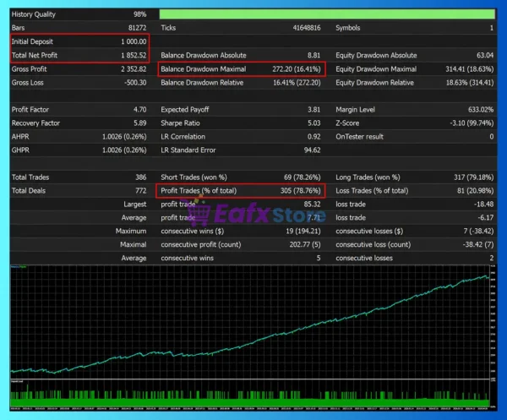Click Balance Drawdown Absolute value 8.81
The width and height of the screenshot is (507, 420).
pyautogui.click(x=313, y=55)
